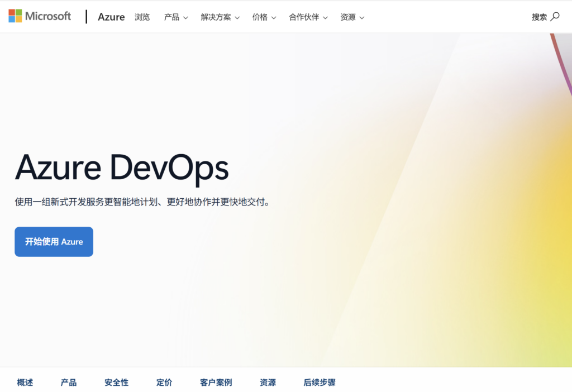This screenshot has width=572, height=392.
Task: Jump to the 安全性 section
Action: (116, 382)
